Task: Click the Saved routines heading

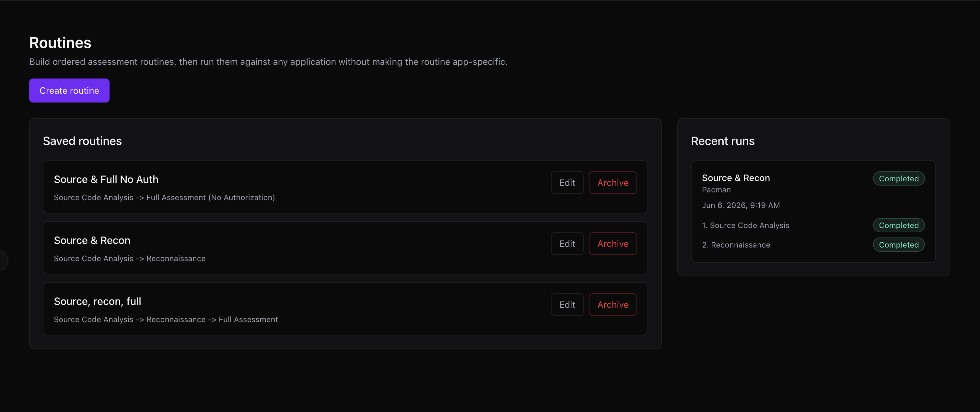Action: click(x=82, y=141)
